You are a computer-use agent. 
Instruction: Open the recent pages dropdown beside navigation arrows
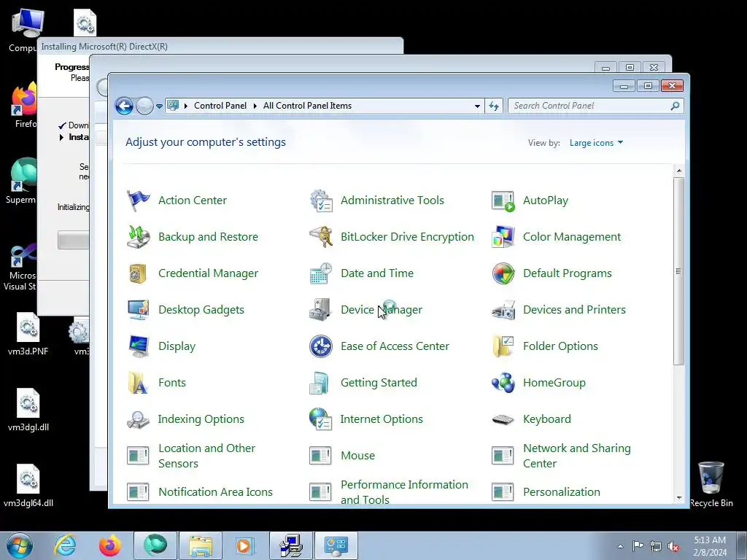tap(159, 106)
